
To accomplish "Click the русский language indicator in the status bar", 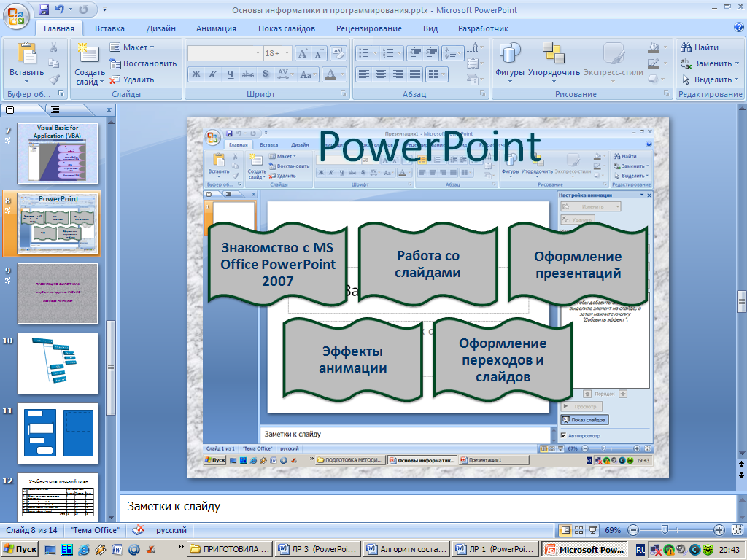I will tap(171, 530).
